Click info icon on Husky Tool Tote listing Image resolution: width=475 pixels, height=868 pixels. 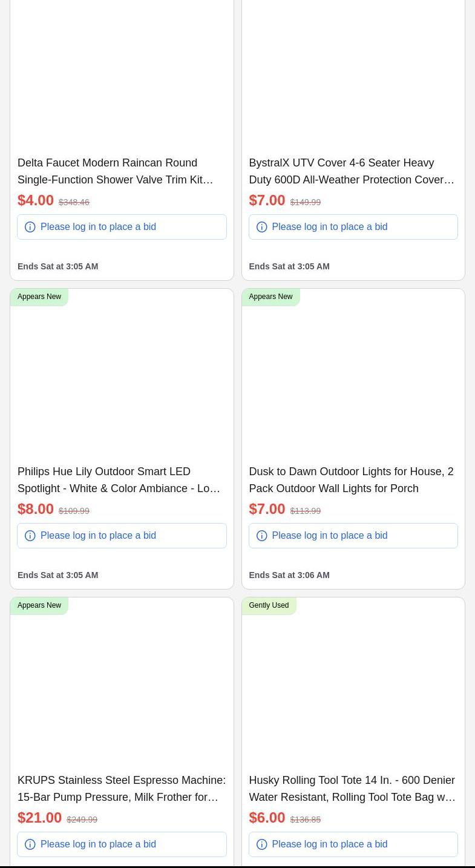pyautogui.click(x=262, y=844)
